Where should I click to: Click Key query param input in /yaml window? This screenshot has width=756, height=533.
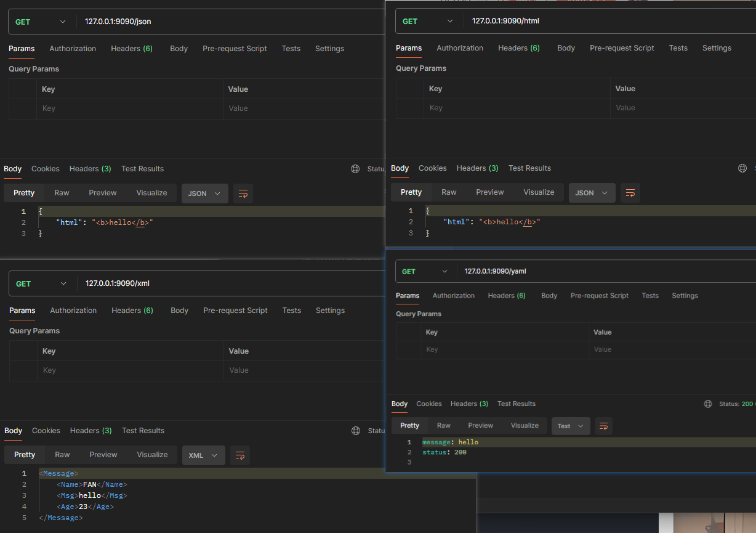(504, 349)
